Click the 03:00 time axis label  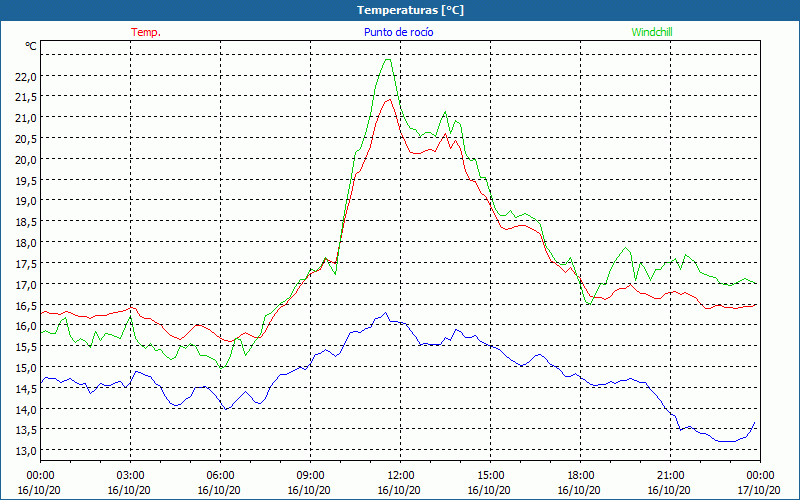pyautogui.click(x=130, y=476)
